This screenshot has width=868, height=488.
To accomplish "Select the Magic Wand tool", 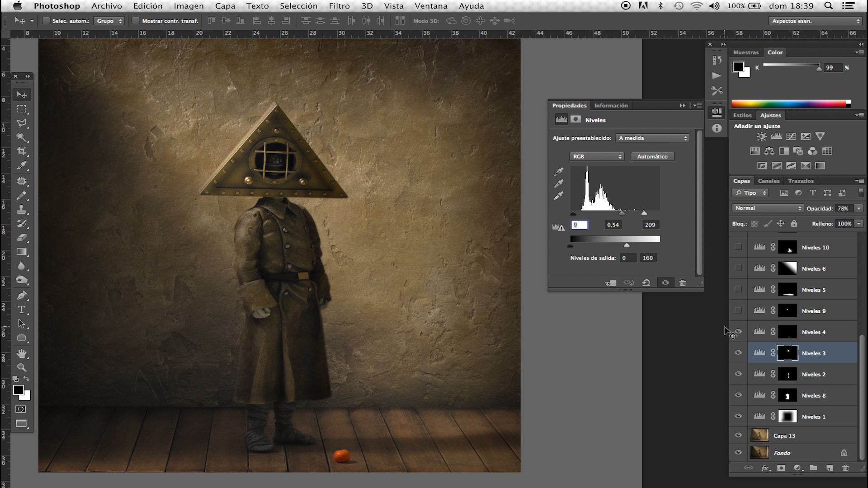I will click(21, 137).
